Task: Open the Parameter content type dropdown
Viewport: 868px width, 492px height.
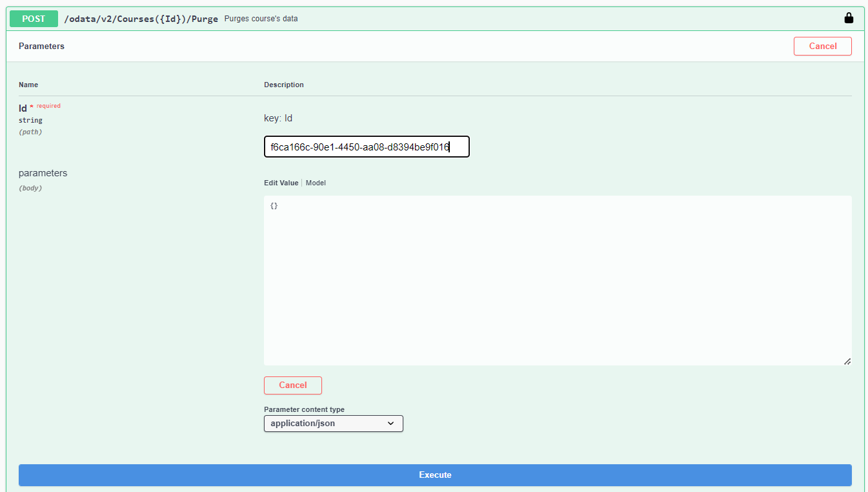Action: coord(333,424)
